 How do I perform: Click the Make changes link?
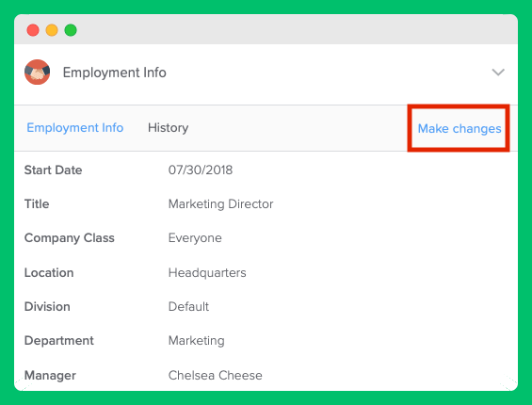pos(459,129)
